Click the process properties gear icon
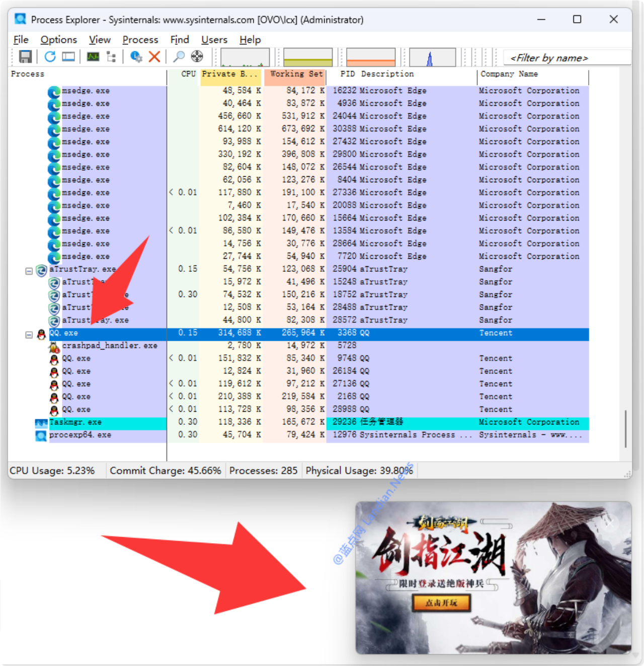 tap(136, 57)
